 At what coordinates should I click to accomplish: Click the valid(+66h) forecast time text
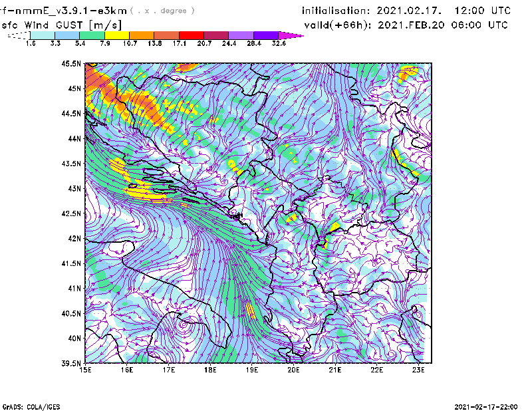pyautogui.click(x=406, y=25)
